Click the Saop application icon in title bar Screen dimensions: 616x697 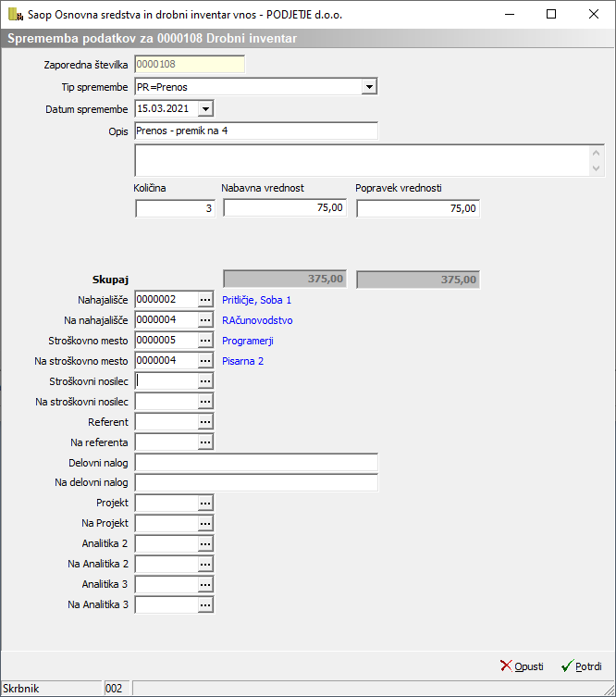tap(16, 14)
